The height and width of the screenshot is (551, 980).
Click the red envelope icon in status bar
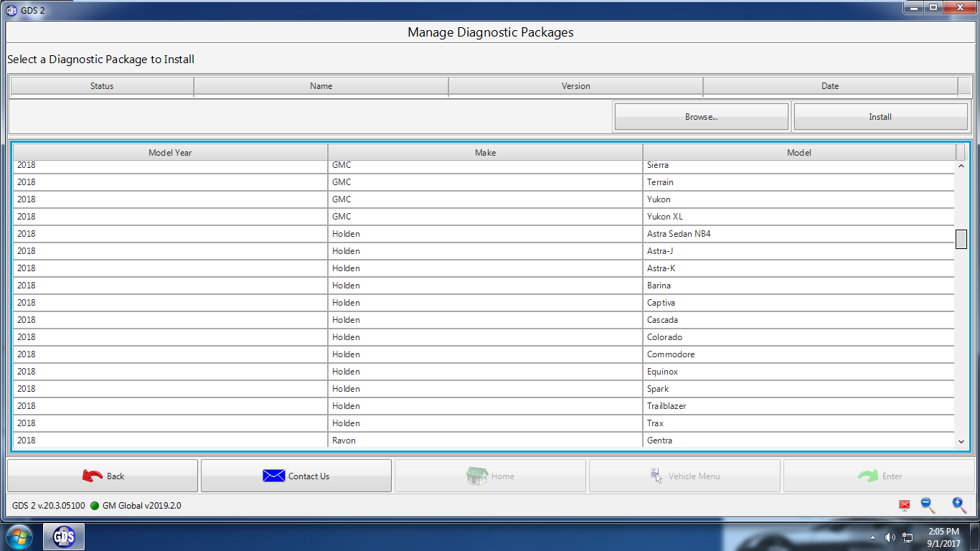click(904, 506)
